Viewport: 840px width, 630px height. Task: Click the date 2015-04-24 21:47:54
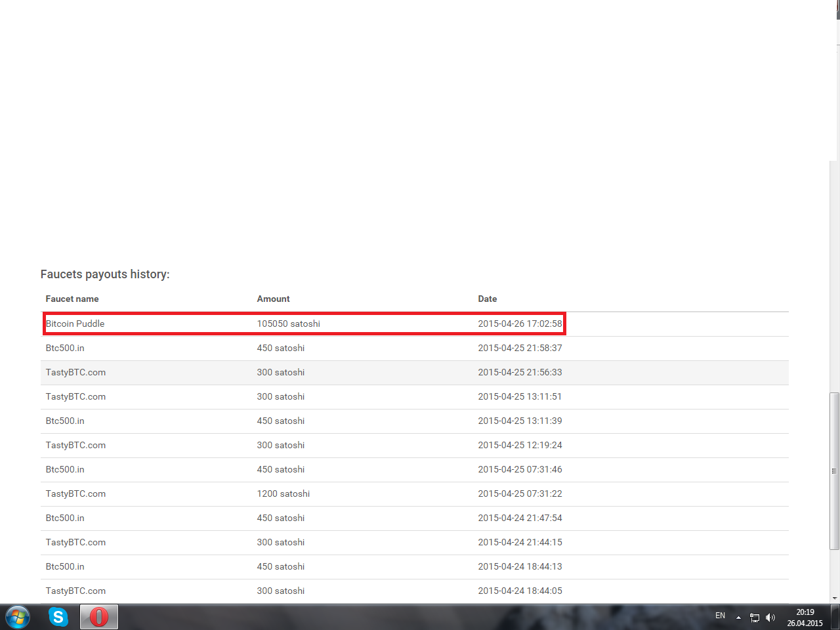(x=520, y=518)
